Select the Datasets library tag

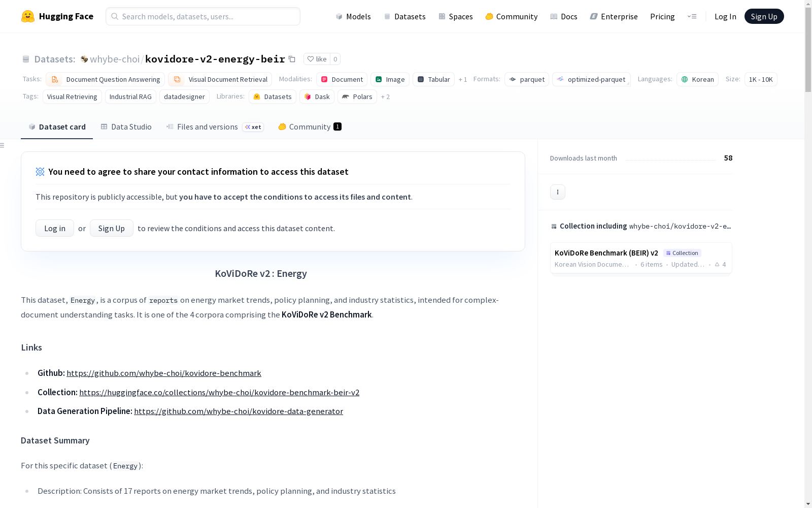(273, 97)
